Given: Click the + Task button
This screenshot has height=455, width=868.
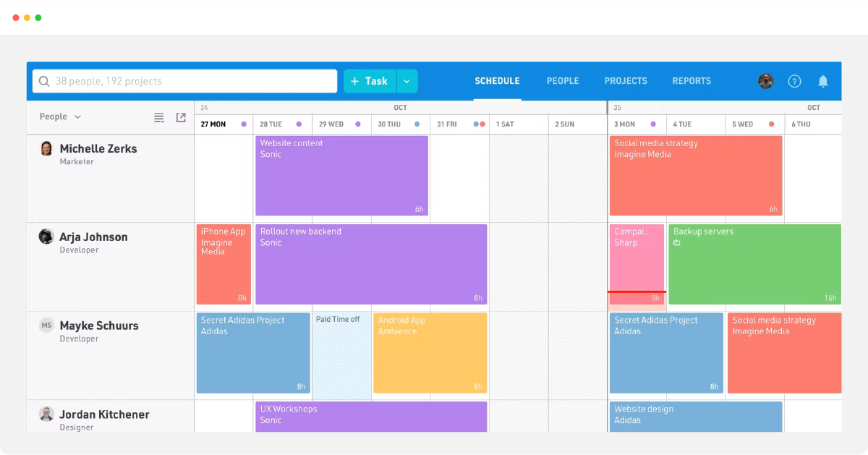Looking at the screenshot, I should (370, 81).
